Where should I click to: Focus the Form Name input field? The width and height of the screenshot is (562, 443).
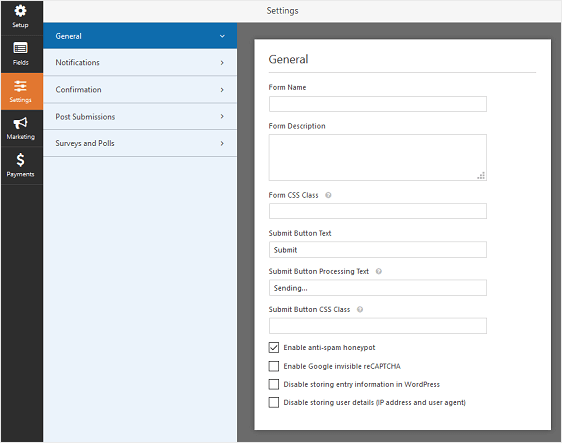coord(378,104)
